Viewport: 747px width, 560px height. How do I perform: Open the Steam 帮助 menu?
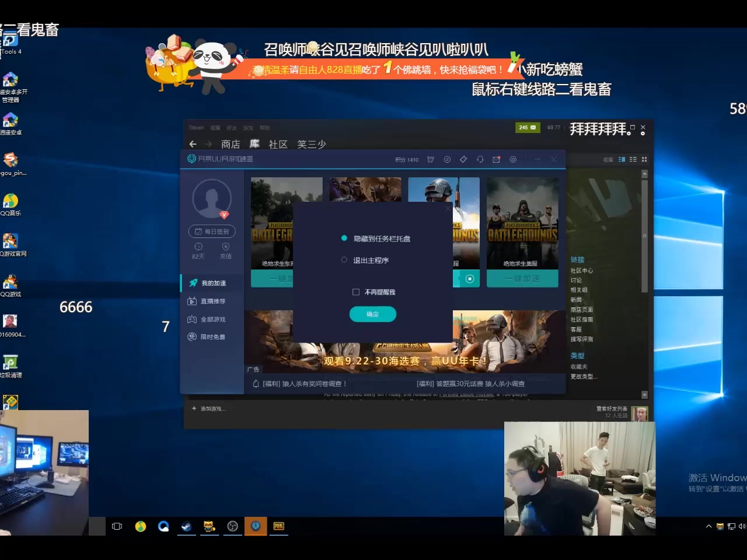click(264, 127)
